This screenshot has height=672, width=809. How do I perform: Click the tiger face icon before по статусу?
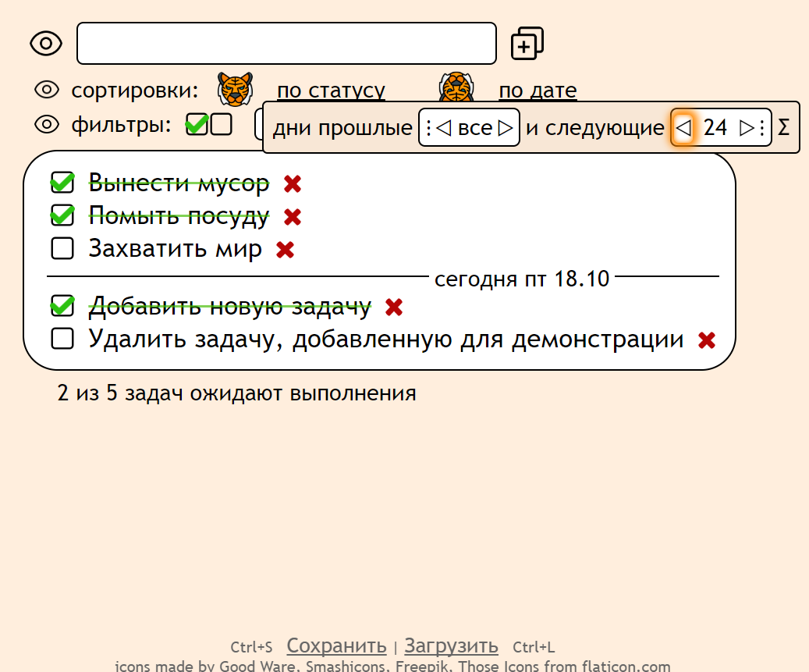click(x=236, y=89)
